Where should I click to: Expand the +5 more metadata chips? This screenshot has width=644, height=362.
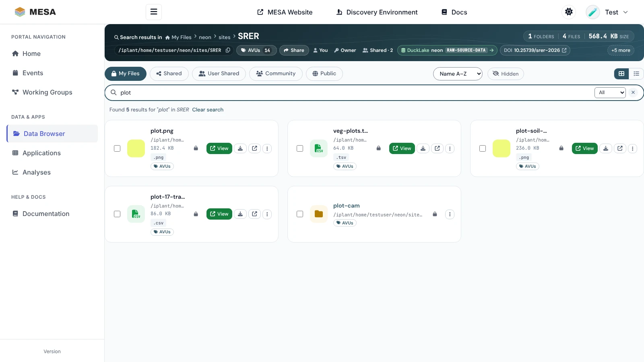tap(621, 50)
